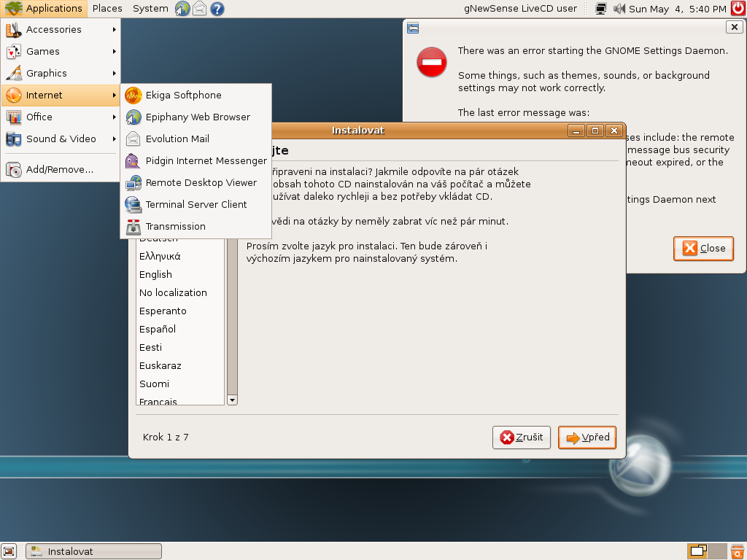
Task: Select the Internet menu category
Action: click(60, 96)
